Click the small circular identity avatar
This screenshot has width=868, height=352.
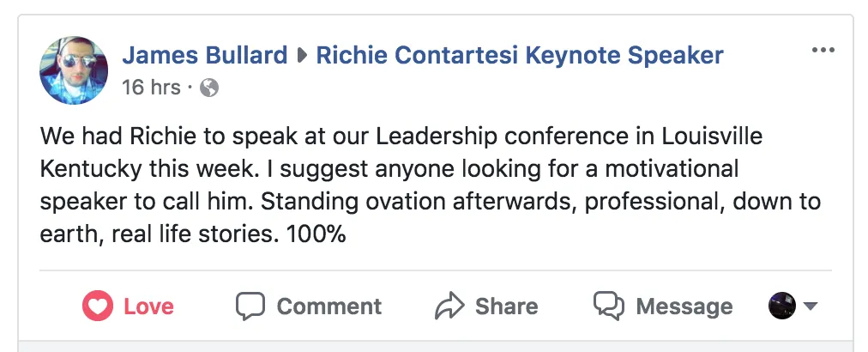[x=782, y=306]
